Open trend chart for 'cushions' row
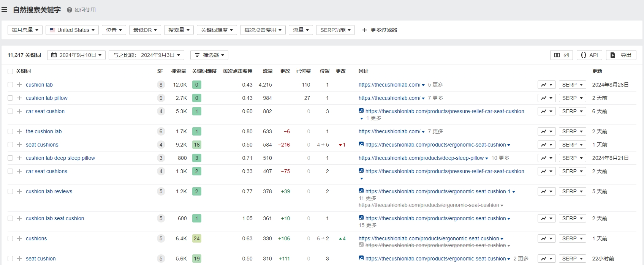Screen dimensions: 644x265 pos(547,238)
